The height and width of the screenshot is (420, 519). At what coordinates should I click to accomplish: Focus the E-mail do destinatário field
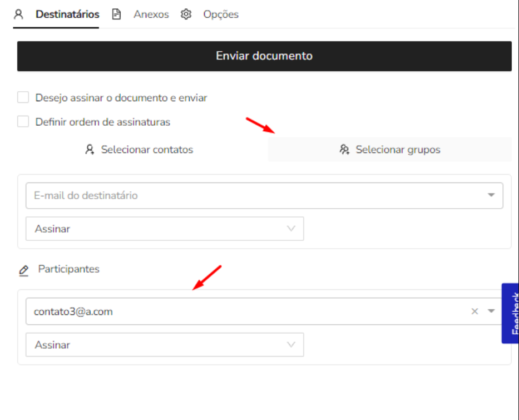[x=264, y=196]
